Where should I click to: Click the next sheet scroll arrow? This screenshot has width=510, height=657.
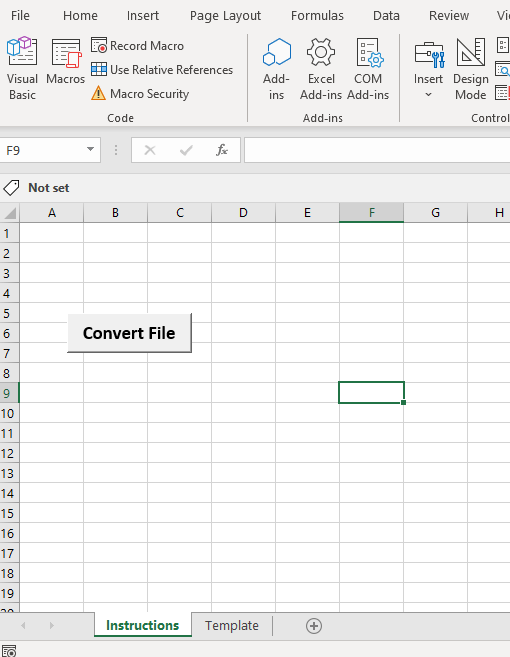click(x=52, y=626)
